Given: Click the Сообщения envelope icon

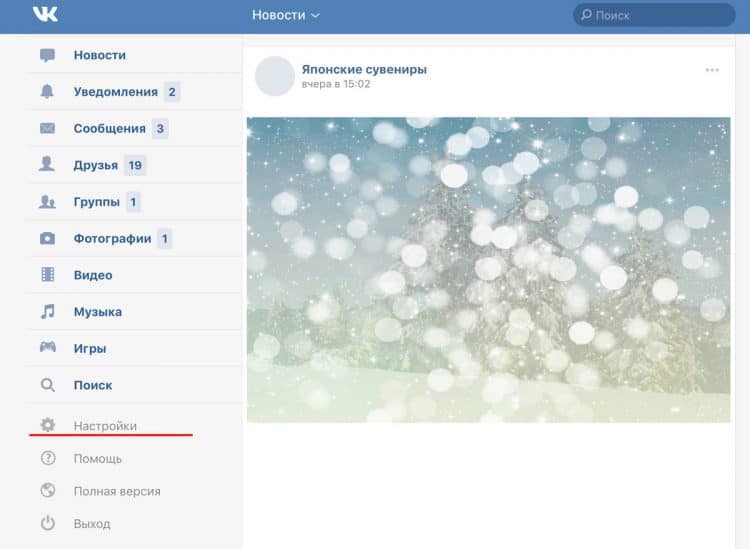Looking at the screenshot, I should (47, 128).
